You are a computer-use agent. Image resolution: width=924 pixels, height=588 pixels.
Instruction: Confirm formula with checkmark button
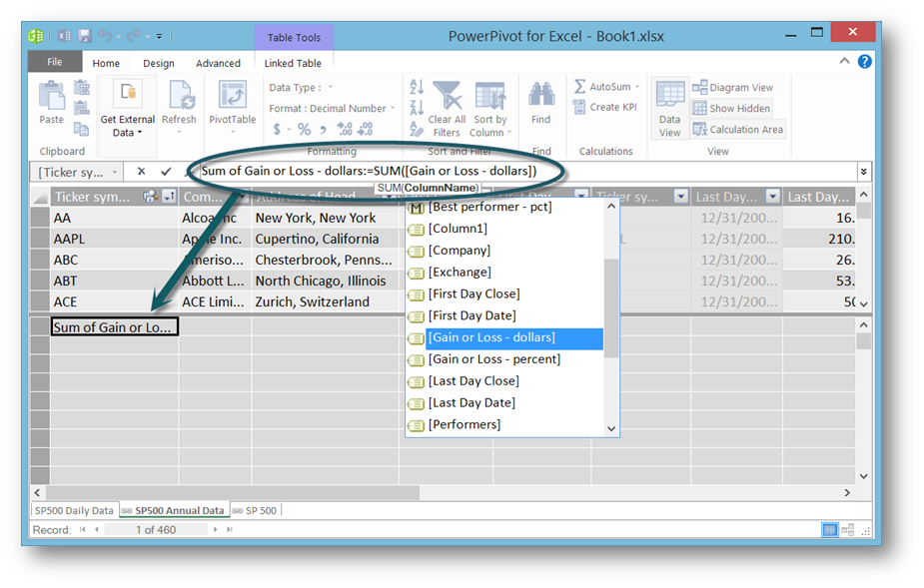166,172
